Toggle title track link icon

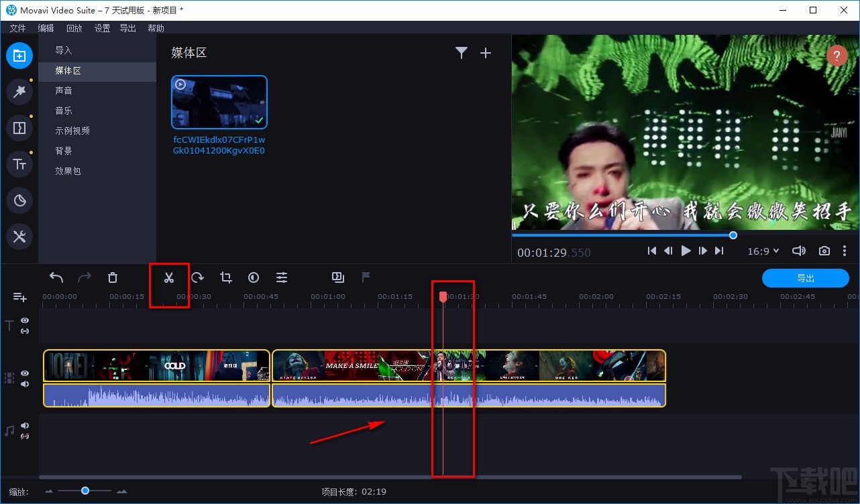click(25, 331)
